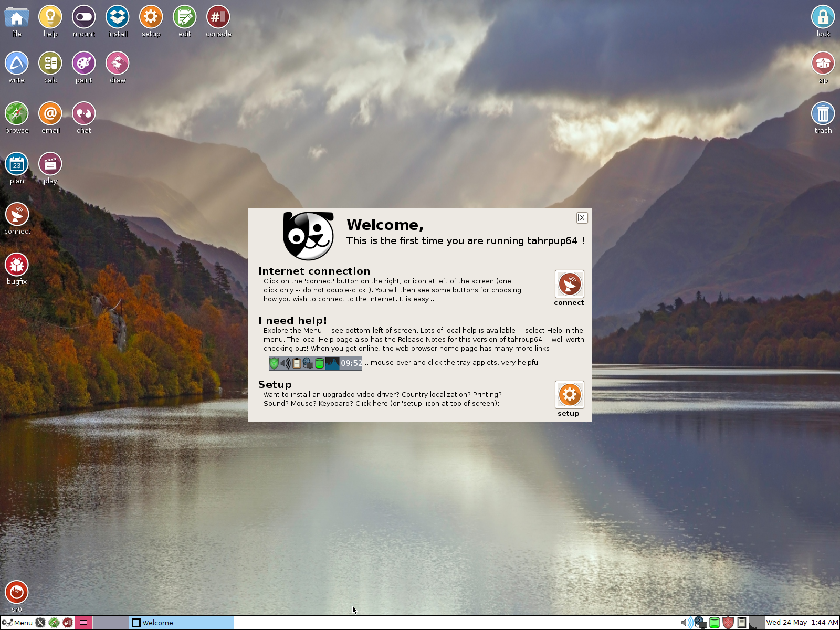Open the Menu at the bottom-left
The width and height of the screenshot is (840, 630).
point(16,623)
